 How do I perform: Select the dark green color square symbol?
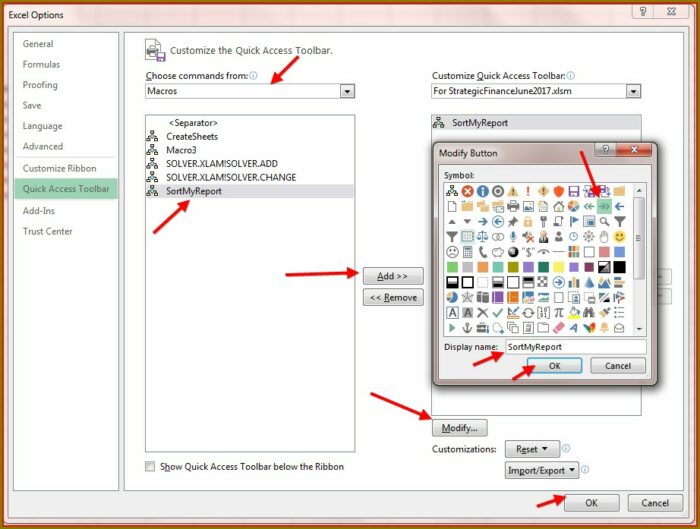point(543,267)
